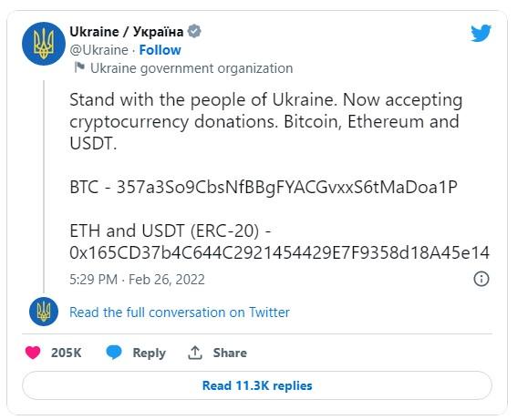
Task: Open the 5:29 PM Feb 26, 2022 timestamp
Action: point(137,280)
